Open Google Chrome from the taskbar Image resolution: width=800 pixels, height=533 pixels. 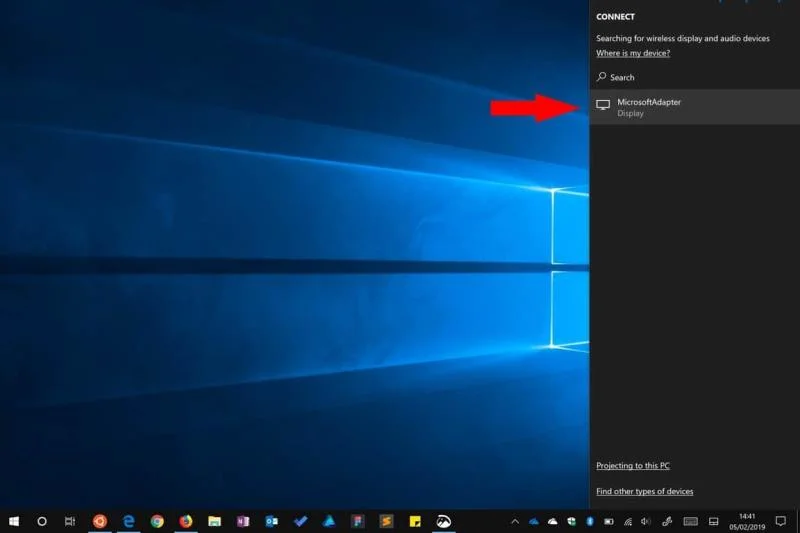coord(157,521)
